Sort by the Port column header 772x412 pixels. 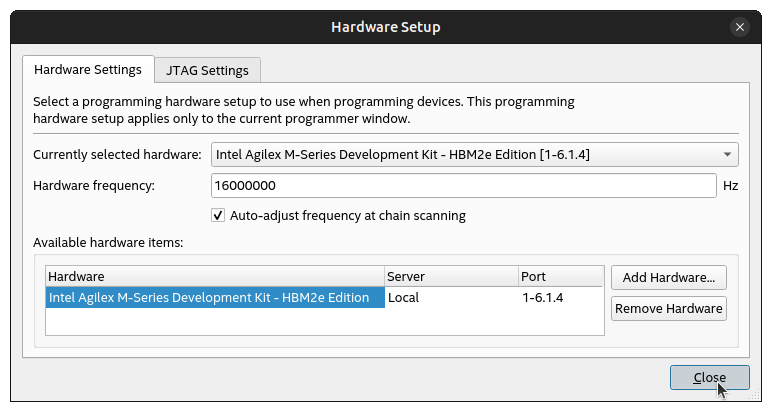[x=560, y=276]
